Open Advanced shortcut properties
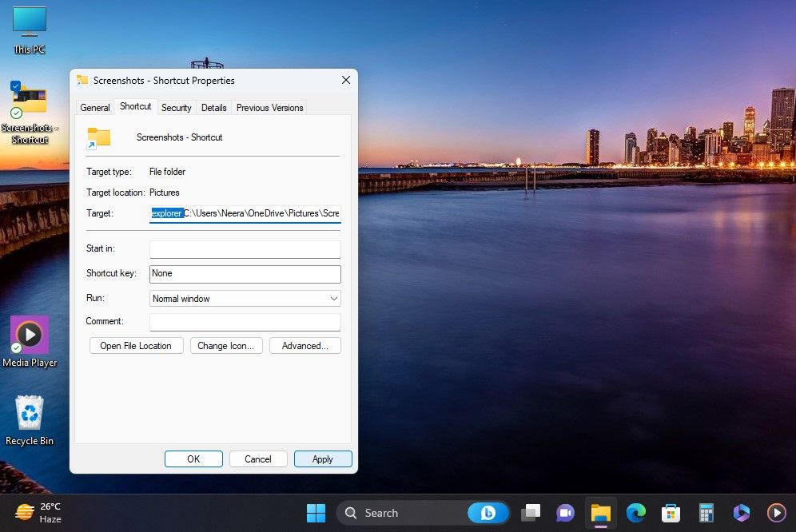Image resolution: width=796 pixels, height=532 pixels. [304, 345]
